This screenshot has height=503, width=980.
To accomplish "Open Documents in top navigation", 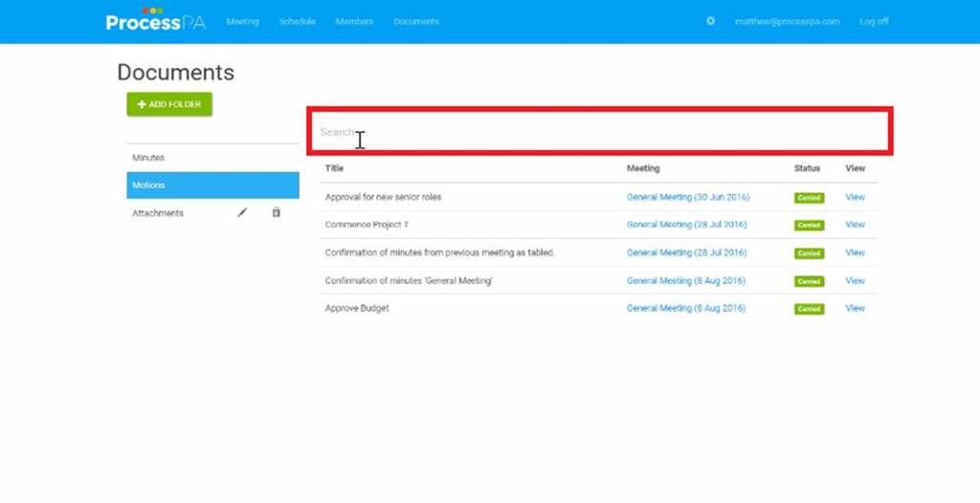I will click(x=416, y=21).
